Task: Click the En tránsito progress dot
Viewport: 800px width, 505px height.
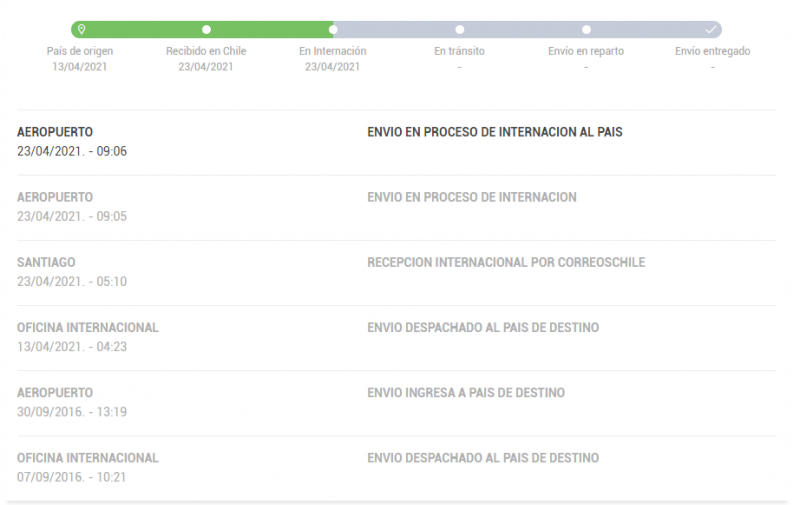Action: tap(459, 29)
